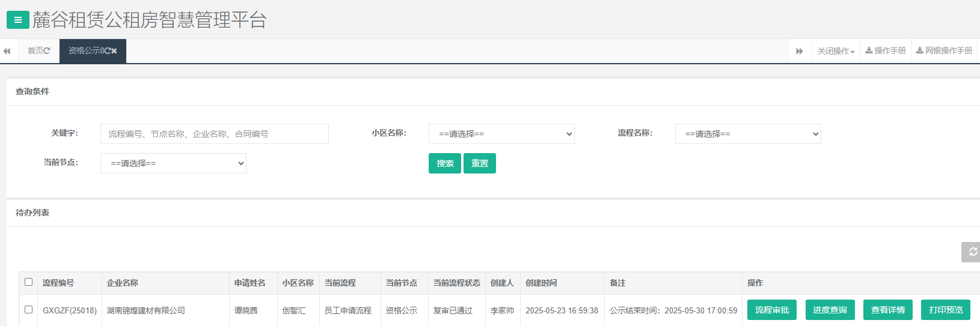This screenshot has height=326, width=980.
Task: Switch to the 首页 tab
Action: [35, 51]
